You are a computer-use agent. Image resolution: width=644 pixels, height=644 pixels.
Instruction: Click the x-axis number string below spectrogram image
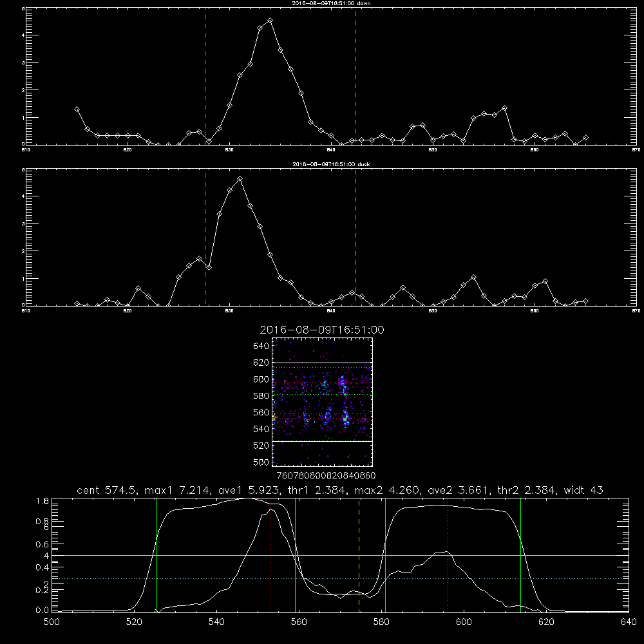(326, 475)
